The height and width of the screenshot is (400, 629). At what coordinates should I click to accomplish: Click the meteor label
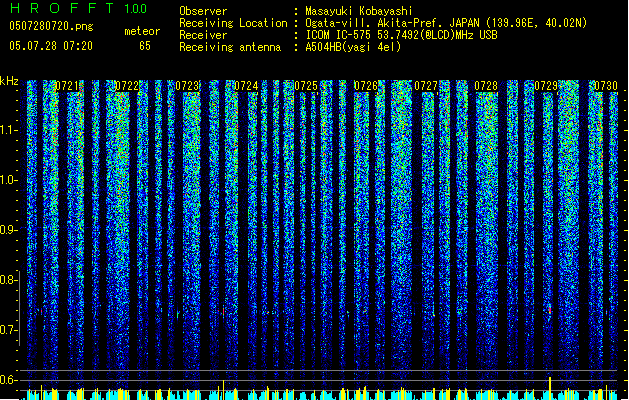click(142, 31)
